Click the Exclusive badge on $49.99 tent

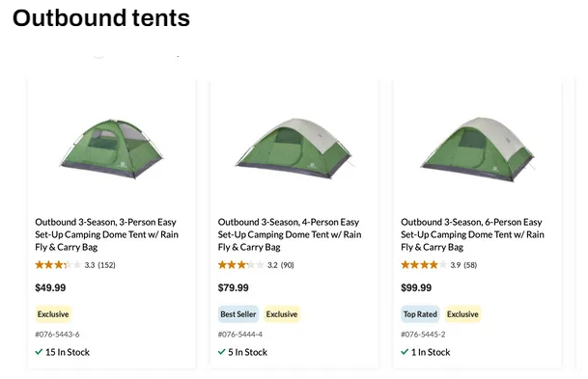(x=53, y=314)
